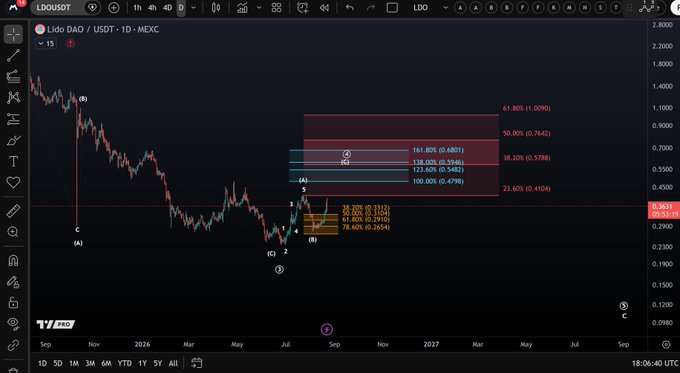Open the chart patterns tool
This screenshot has width=680, height=373.
[x=13, y=97]
